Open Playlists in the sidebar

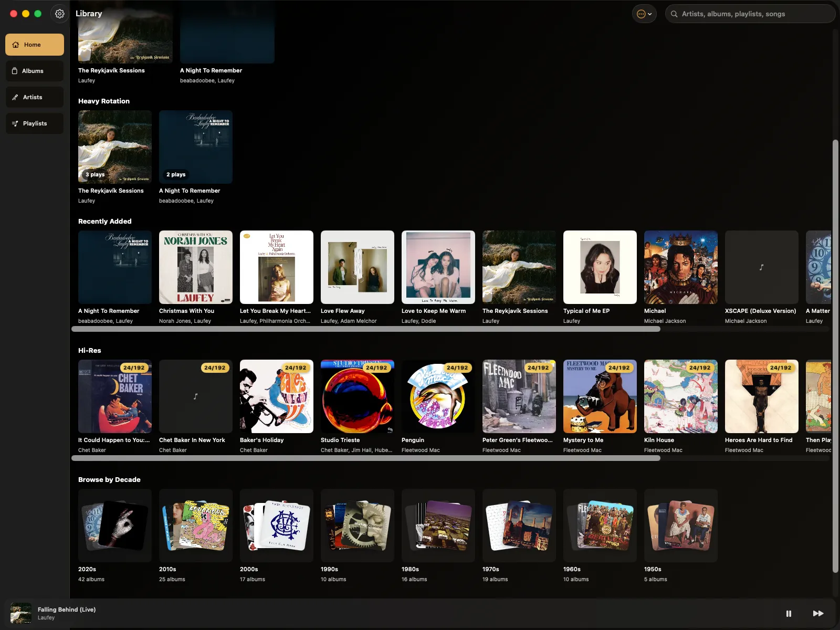pos(35,123)
